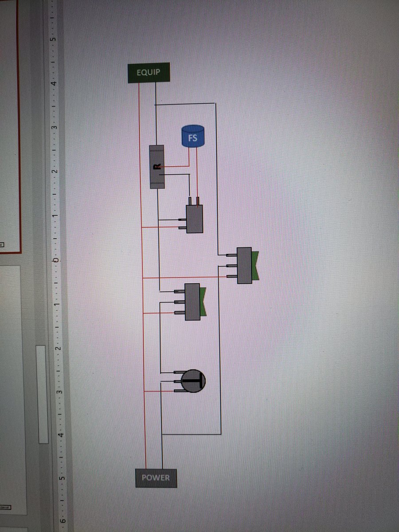Select the green-flagged block farthest from the red line

(x=247, y=265)
